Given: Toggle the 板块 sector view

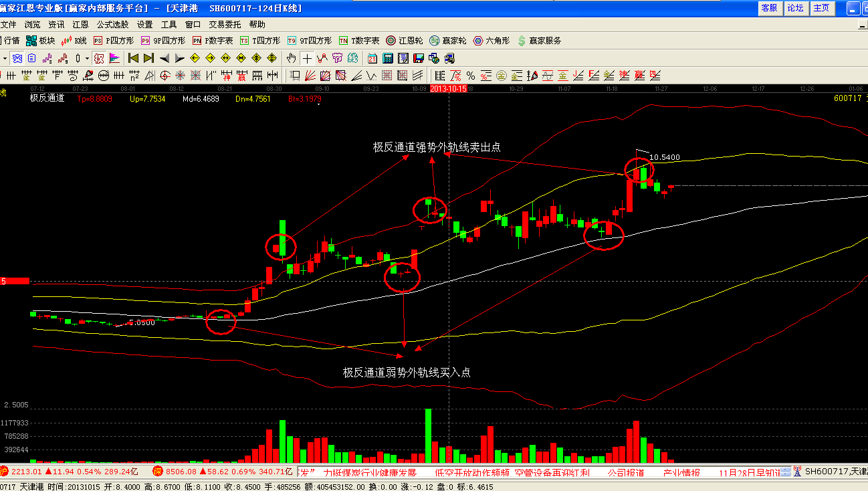Looking at the screenshot, I should pyautogui.click(x=41, y=41).
